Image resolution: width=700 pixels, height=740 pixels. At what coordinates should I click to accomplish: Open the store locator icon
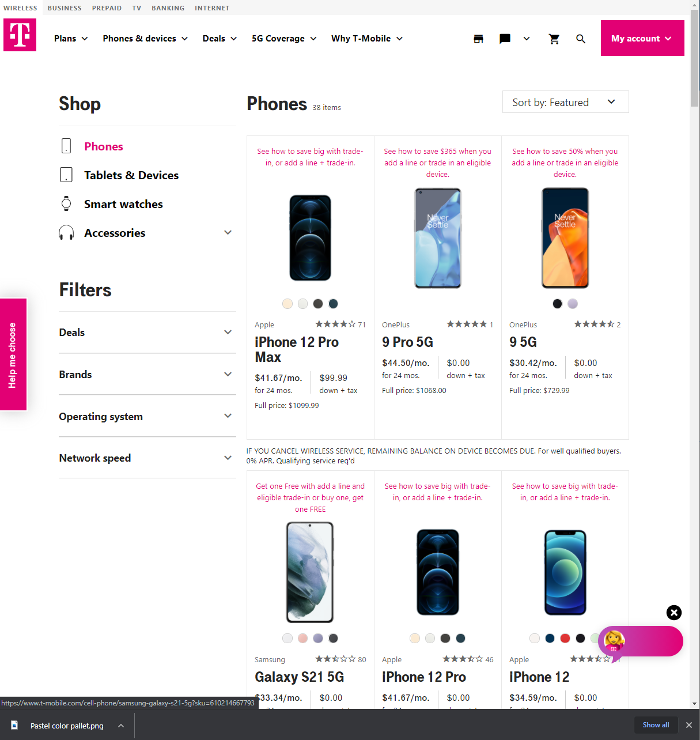tap(478, 39)
